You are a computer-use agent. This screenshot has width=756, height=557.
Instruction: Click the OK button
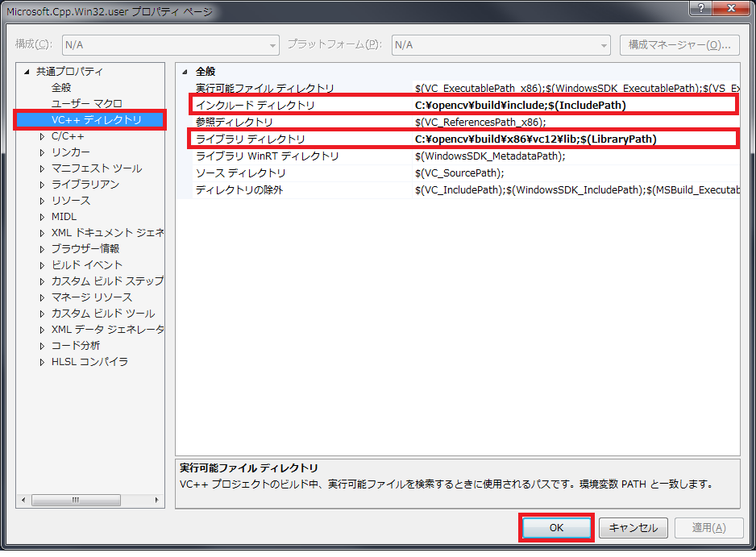(555, 527)
